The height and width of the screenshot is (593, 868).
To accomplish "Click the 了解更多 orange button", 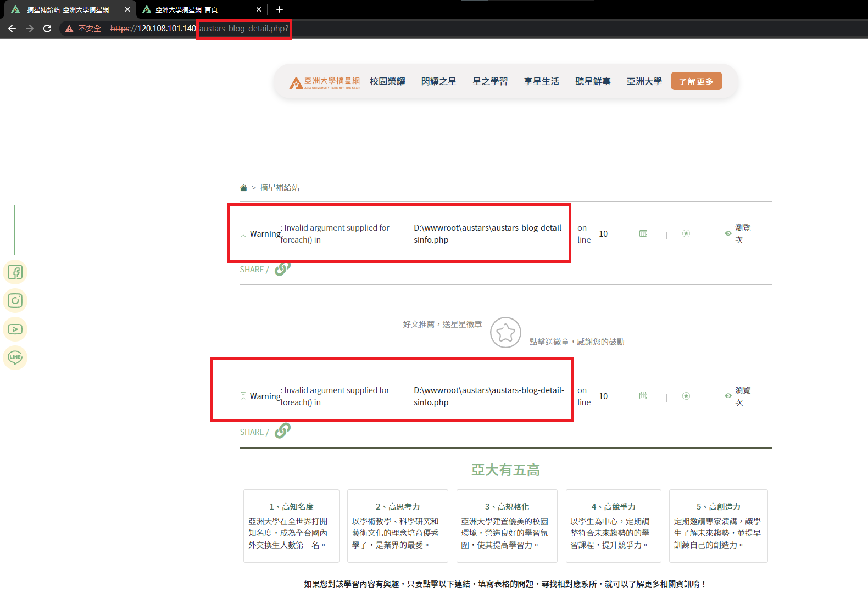I will (696, 81).
